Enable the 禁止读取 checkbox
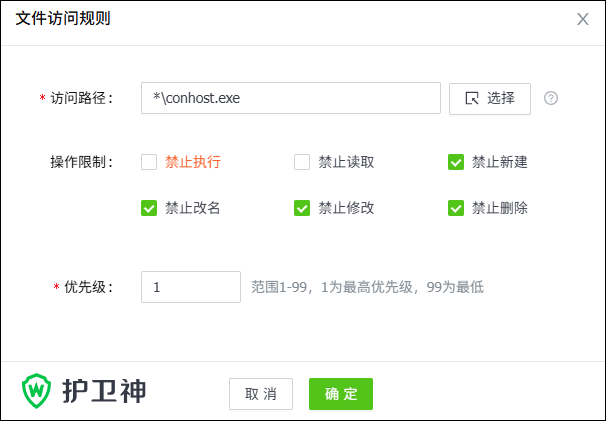 click(x=302, y=162)
